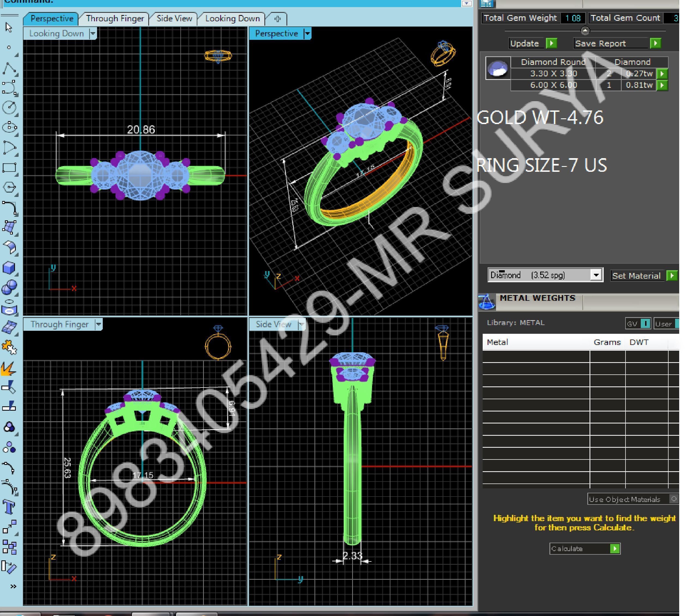Switch to the Side View tab
695x616 pixels.
pos(174,18)
